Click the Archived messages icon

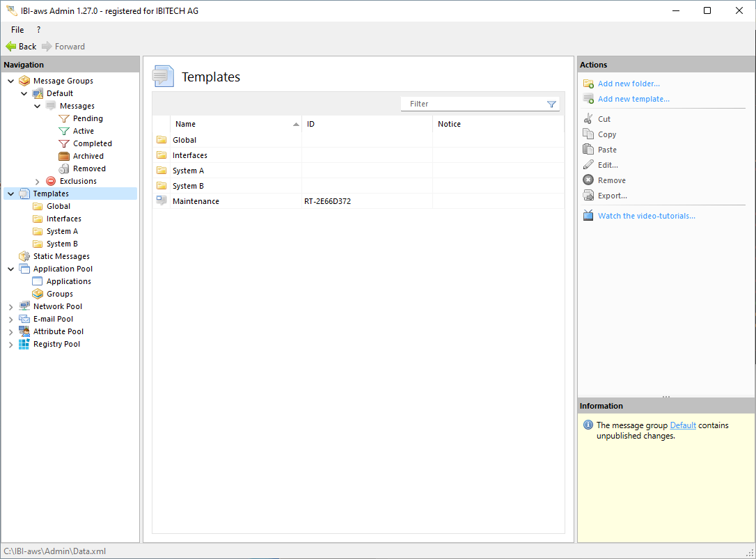[64, 156]
